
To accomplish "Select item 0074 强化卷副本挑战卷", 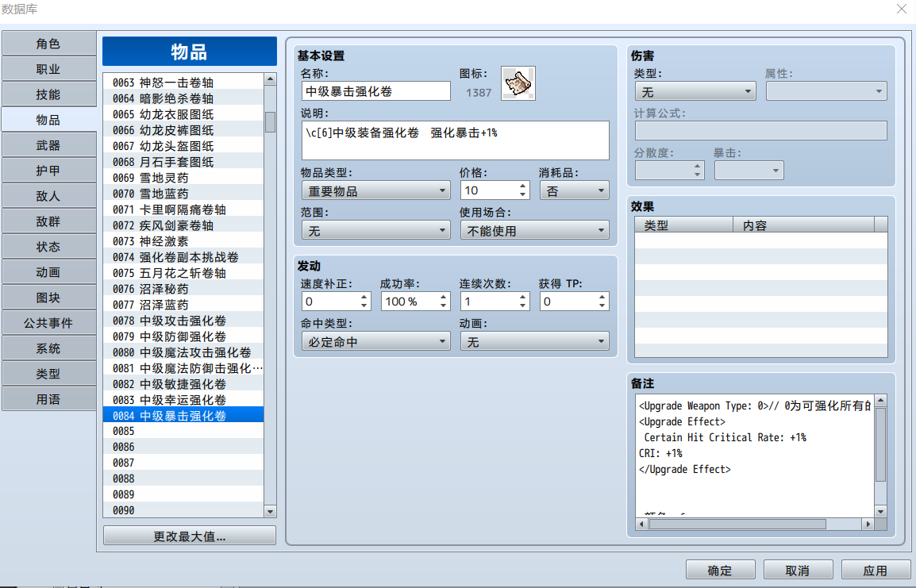I will 183,257.
